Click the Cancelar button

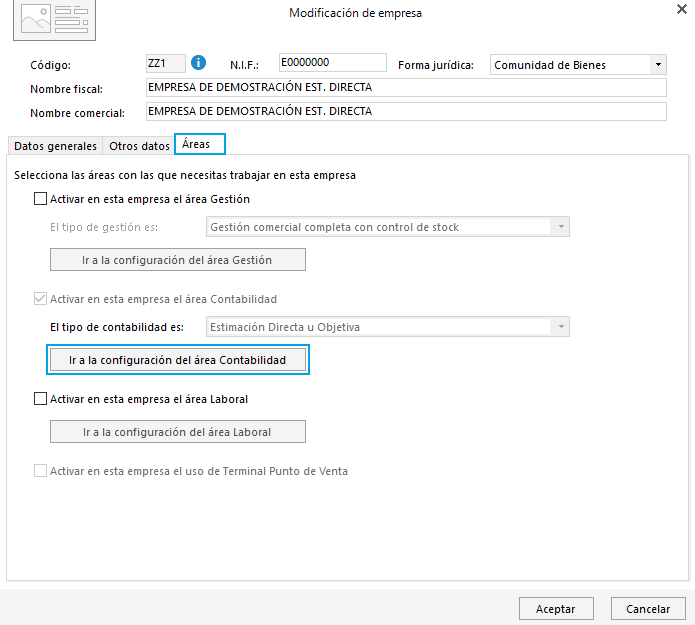point(648,609)
